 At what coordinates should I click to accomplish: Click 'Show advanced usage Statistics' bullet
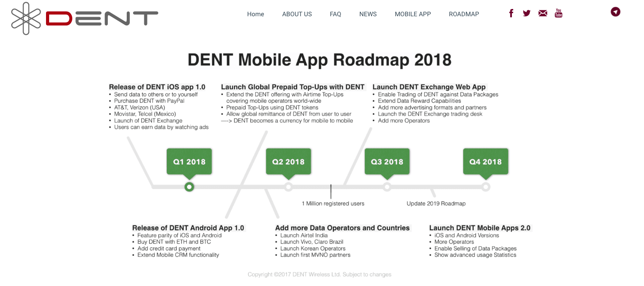click(x=475, y=255)
